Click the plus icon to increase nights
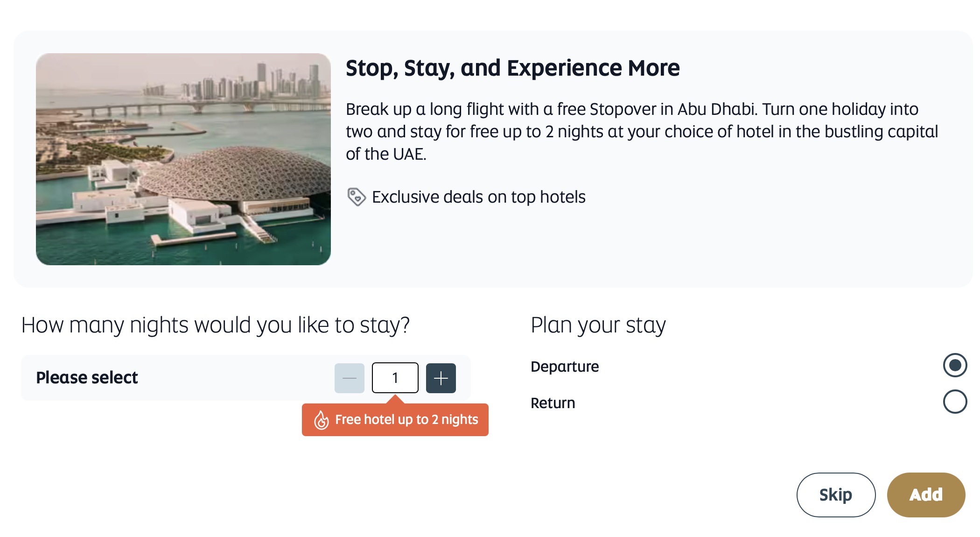980x537 pixels. point(441,378)
